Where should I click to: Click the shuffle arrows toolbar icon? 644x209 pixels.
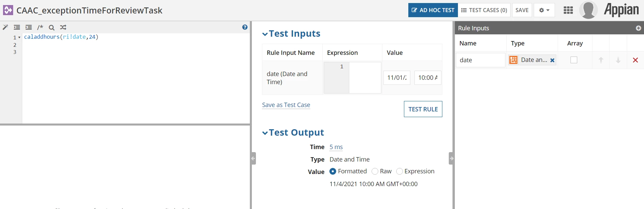[63, 27]
